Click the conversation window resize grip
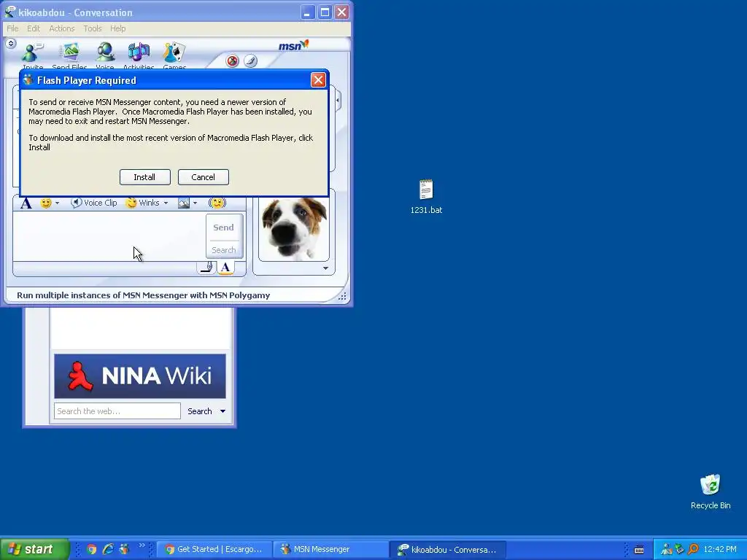747x560 pixels. [342, 296]
